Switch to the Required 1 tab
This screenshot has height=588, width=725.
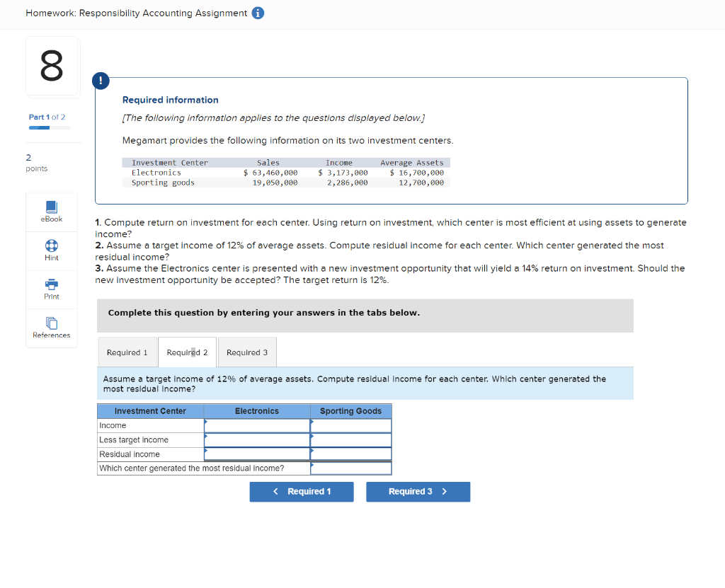(127, 352)
